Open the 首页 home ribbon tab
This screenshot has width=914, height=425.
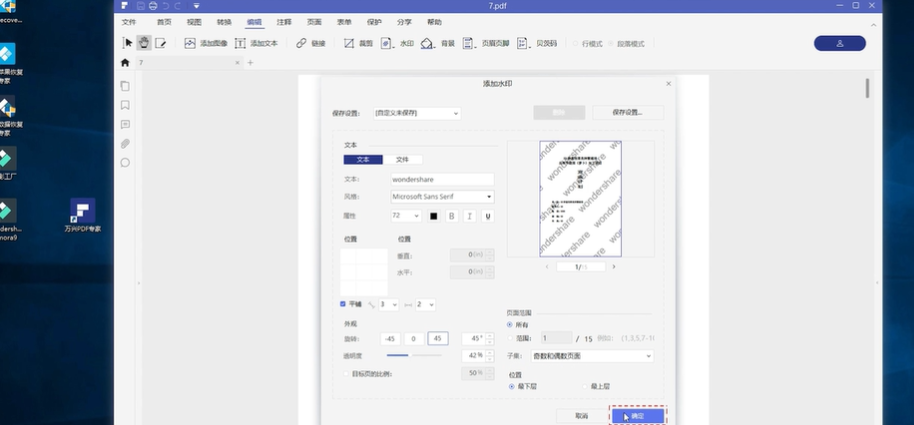[164, 22]
